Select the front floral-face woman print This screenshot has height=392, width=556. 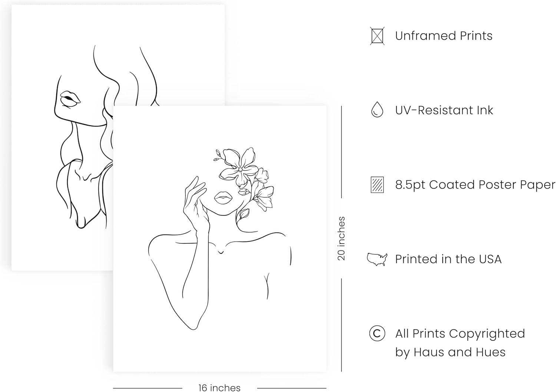(220, 239)
